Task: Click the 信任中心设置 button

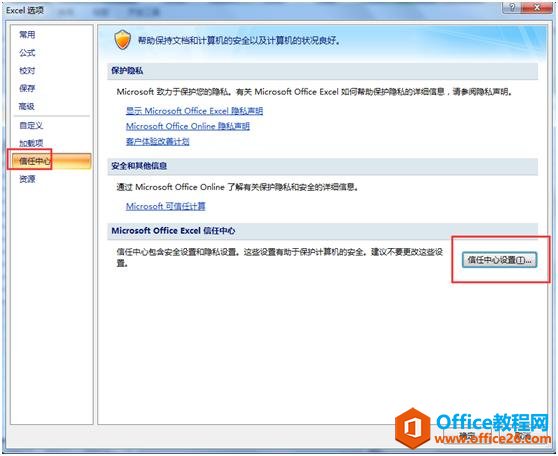Action: pos(500,260)
